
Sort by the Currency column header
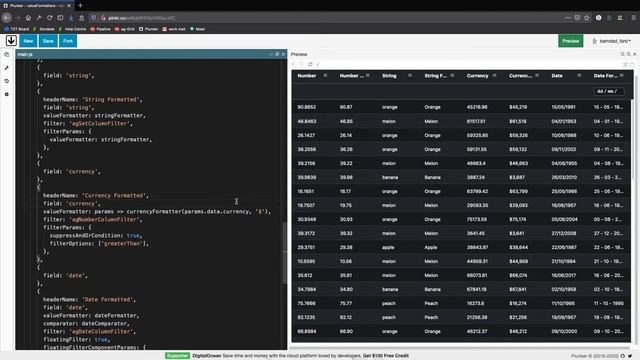(x=477, y=76)
